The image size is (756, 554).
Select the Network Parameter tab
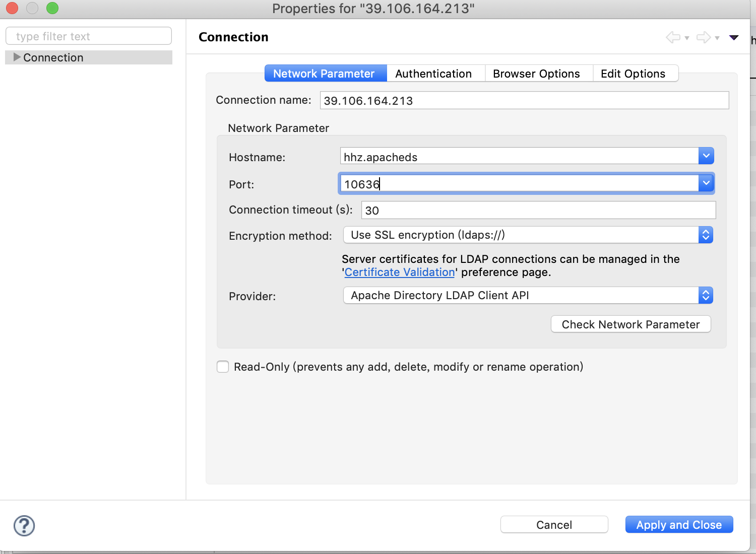pyautogui.click(x=325, y=73)
